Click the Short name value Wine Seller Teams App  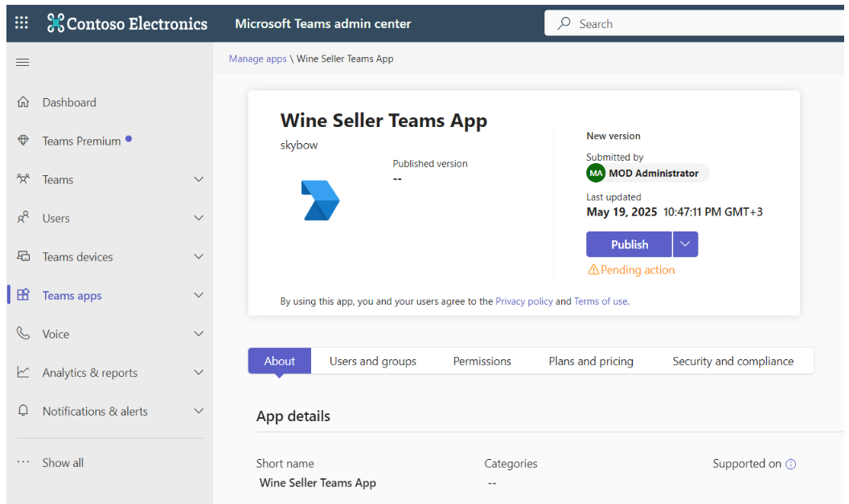pyautogui.click(x=318, y=483)
